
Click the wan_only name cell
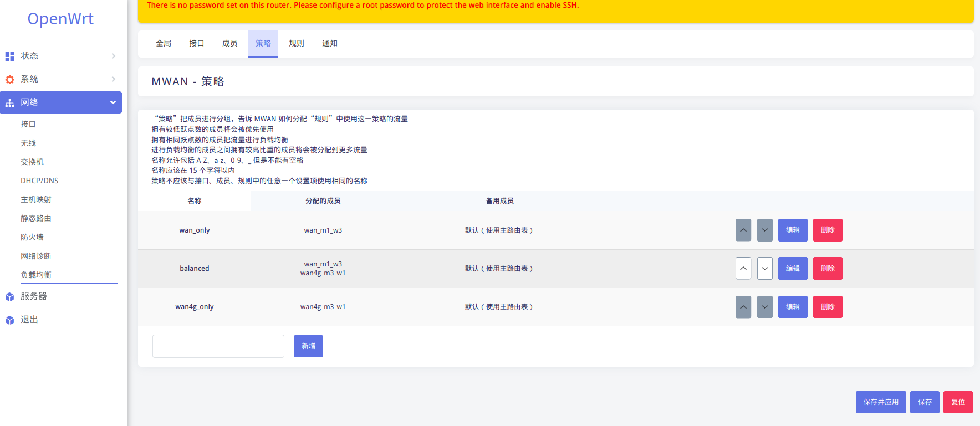click(x=195, y=230)
